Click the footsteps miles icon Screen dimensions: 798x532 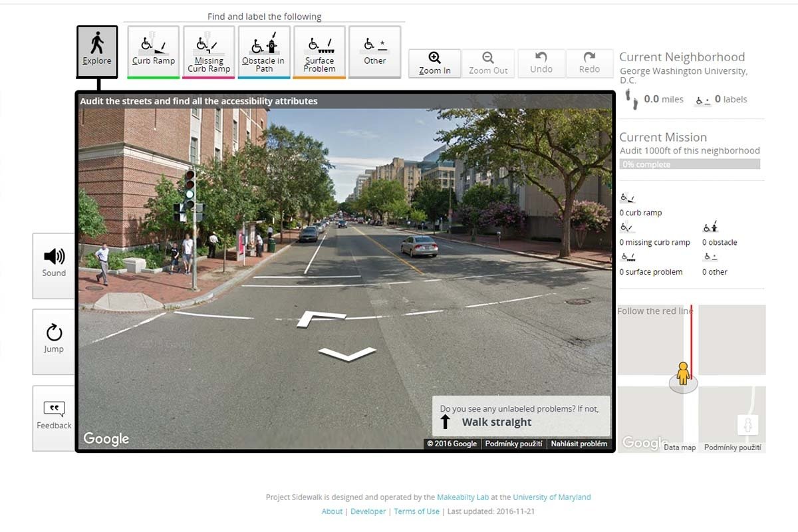point(631,100)
